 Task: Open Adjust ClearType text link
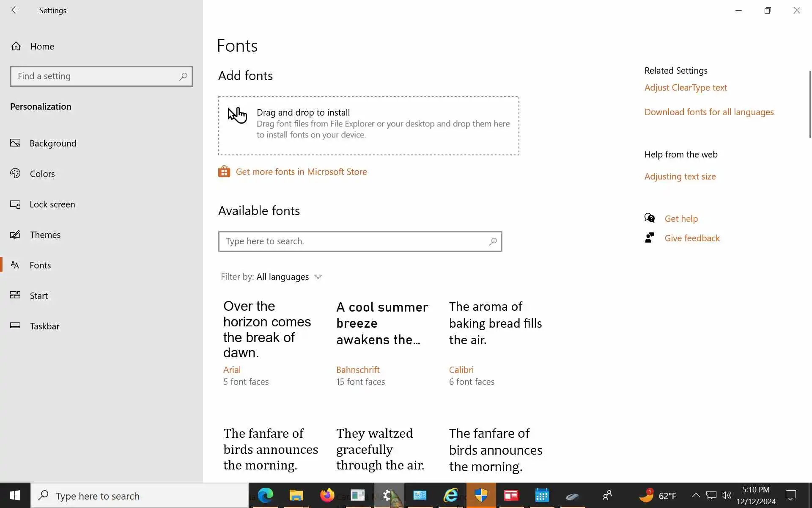(686, 88)
